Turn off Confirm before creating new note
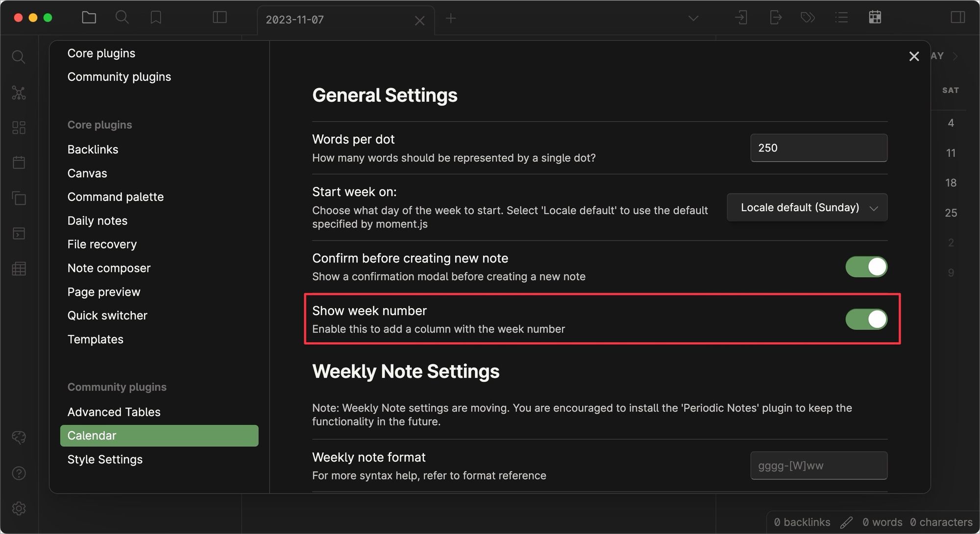The image size is (980, 534). pos(866,267)
